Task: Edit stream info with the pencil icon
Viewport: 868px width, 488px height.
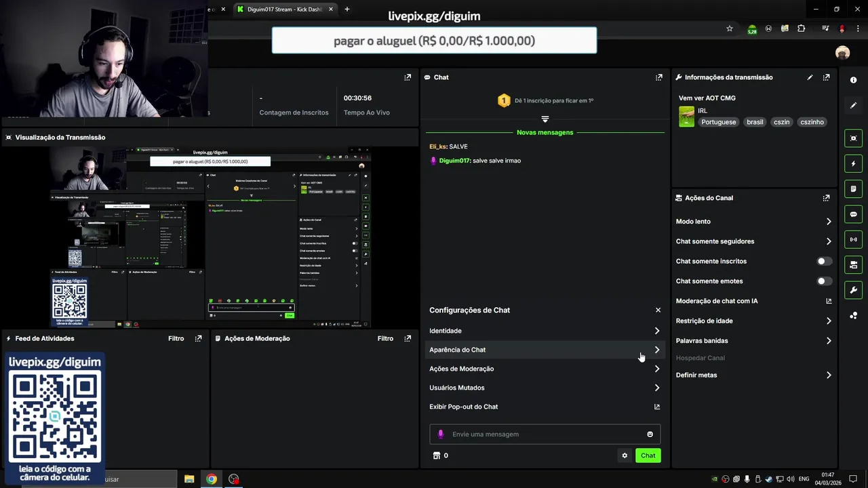Action: coord(810,77)
